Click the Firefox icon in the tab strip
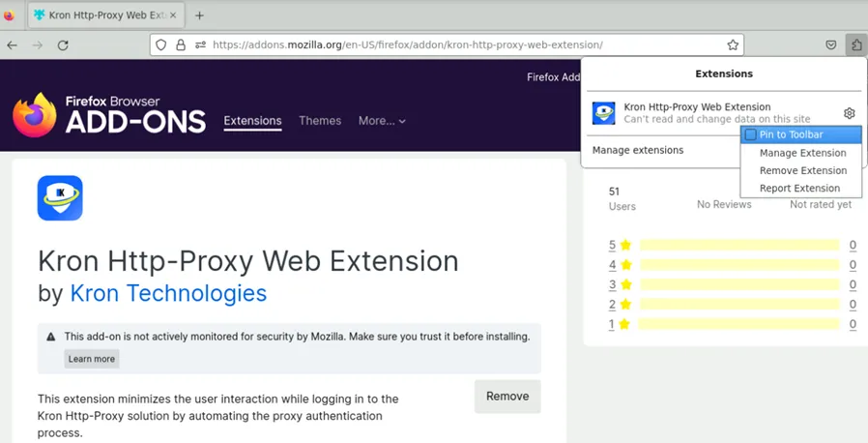The height and width of the screenshot is (443, 868). [9, 15]
